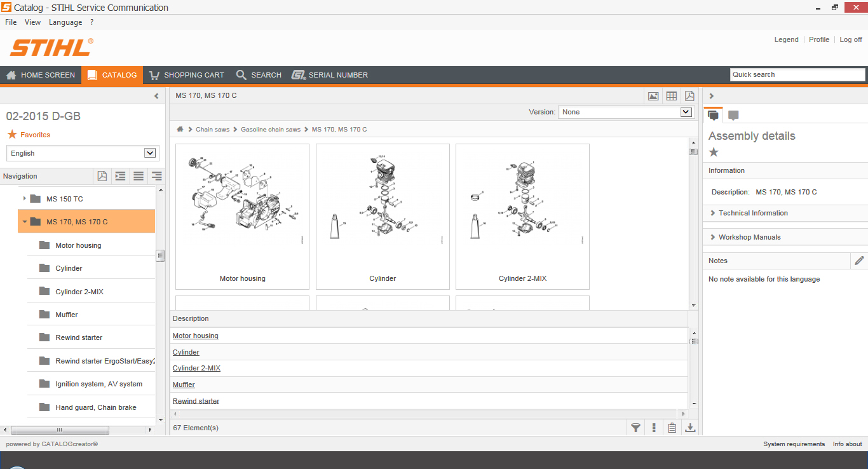Click the Favorites label link
Viewport: 868px width, 469px height.
coord(35,135)
